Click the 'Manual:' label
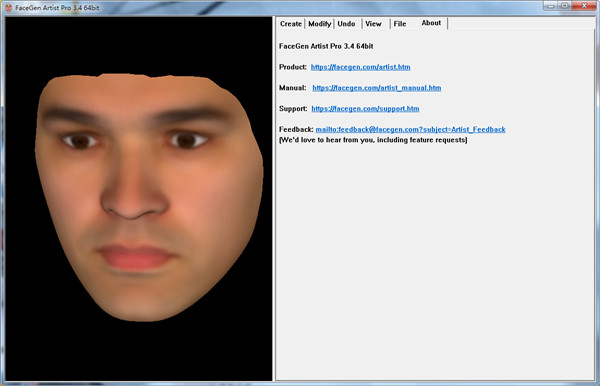The height and width of the screenshot is (386, 600). (x=292, y=88)
